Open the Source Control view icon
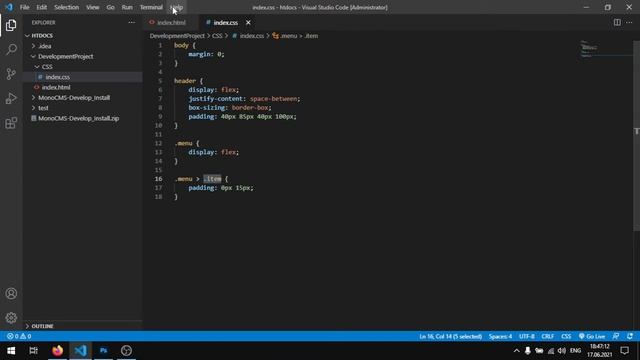The image size is (640, 360). (x=11, y=74)
